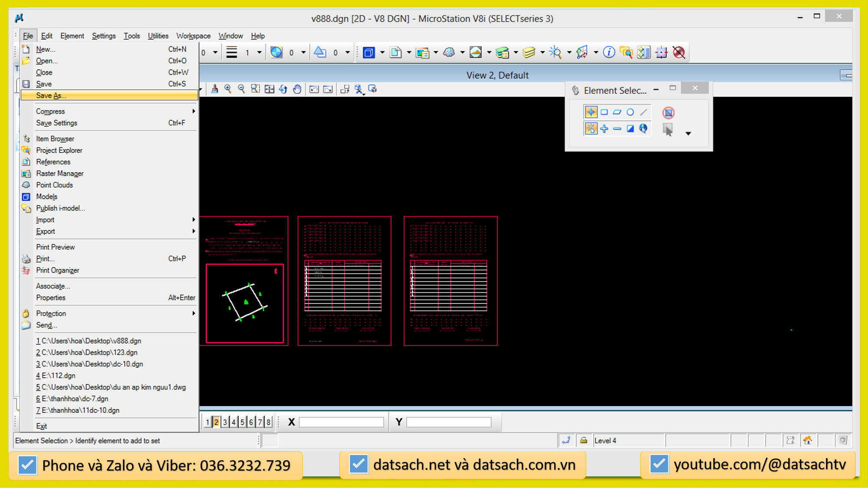Viewport: 868px width, 488px height.
Task: Toggle view 3 button
Action: (225, 422)
